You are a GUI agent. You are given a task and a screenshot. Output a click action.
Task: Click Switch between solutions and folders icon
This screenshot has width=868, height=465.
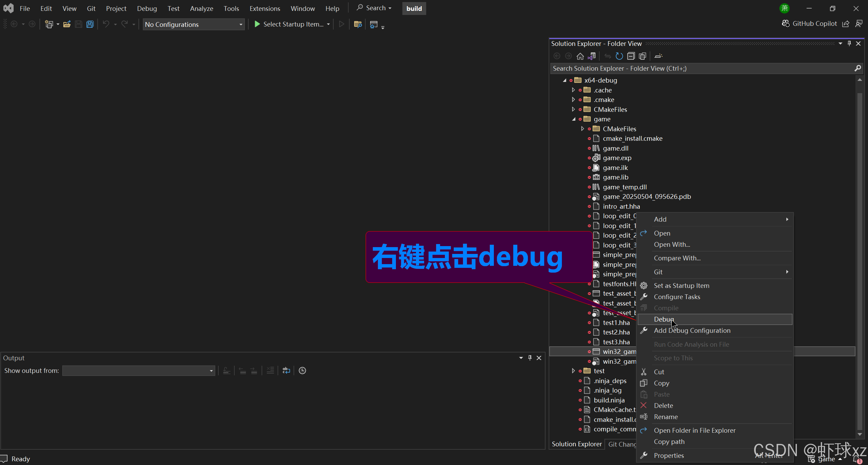coord(592,56)
